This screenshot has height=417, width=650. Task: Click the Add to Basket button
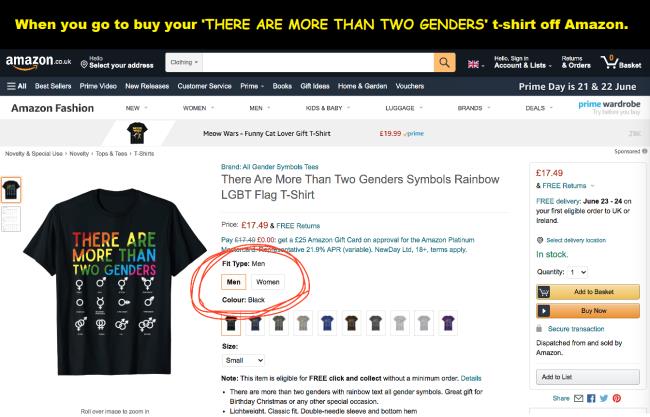tap(587, 292)
